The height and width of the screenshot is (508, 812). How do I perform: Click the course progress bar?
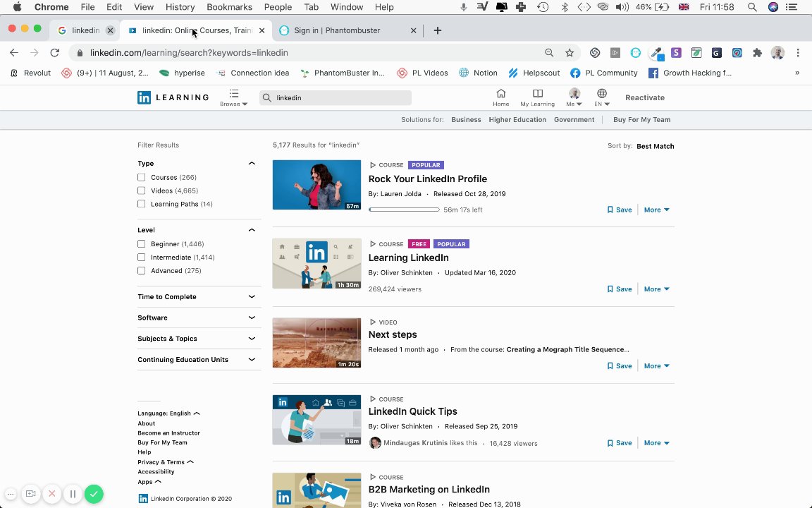click(404, 210)
